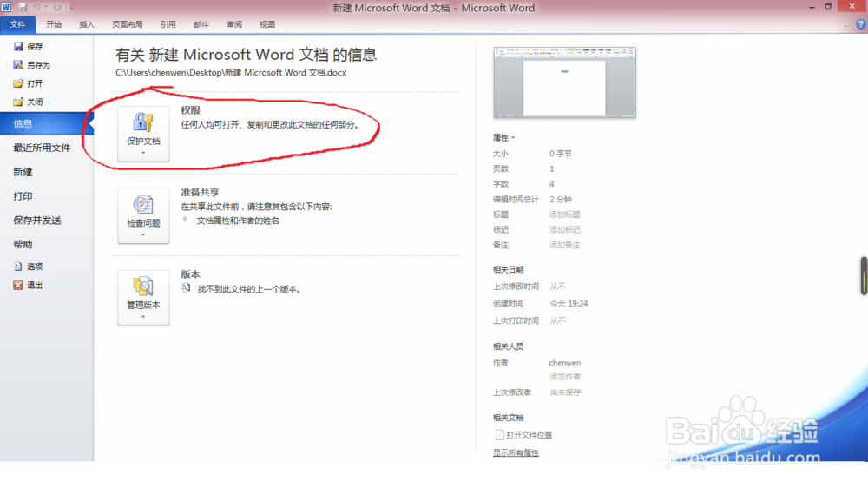Screen dimensions: 868x488
Task: Click the 2 分钟 editing time value
Action: (x=561, y=200)
